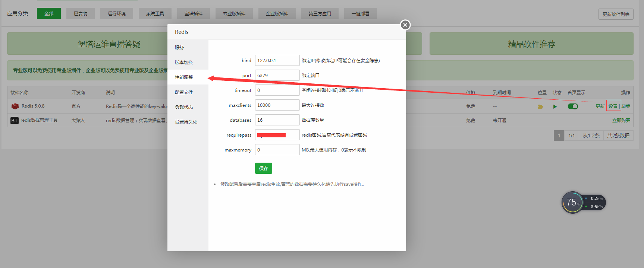Click the network speed widget readout
Image resolution: width=644 pixels, height=268 pixels.
595,202
